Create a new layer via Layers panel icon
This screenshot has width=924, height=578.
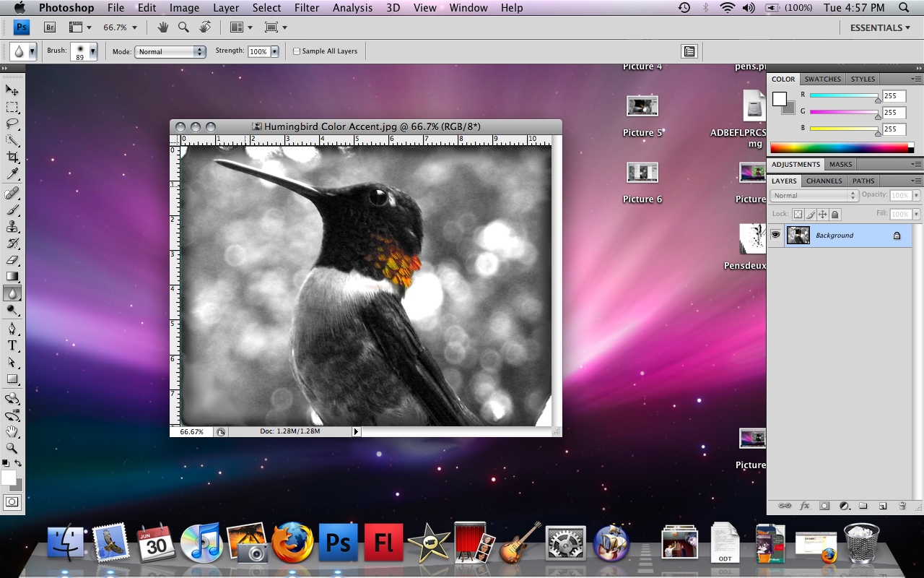click(882, 506)
